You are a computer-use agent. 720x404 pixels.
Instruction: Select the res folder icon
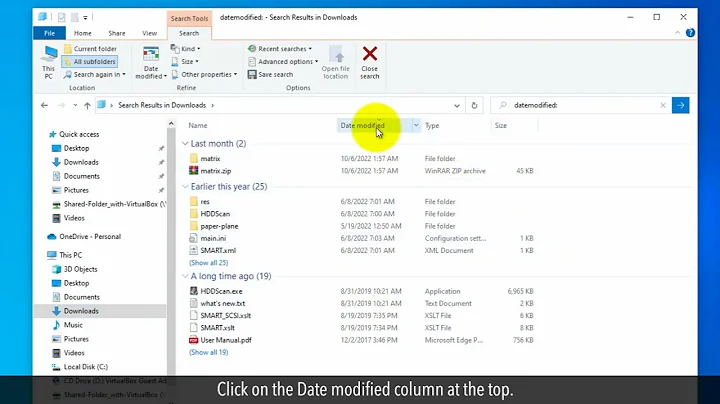tap(194, 202)
